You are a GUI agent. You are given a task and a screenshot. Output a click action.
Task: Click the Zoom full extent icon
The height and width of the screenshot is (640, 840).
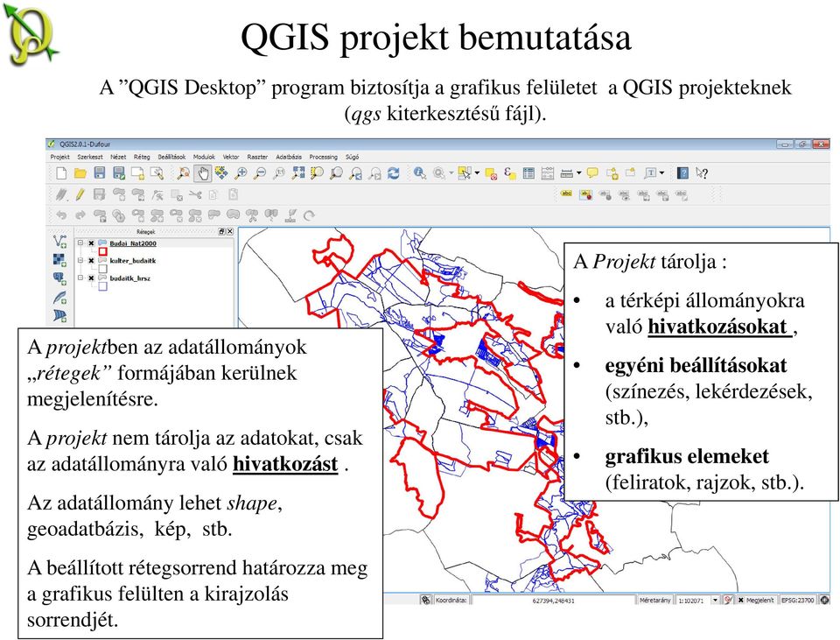[x=298, y=172]
